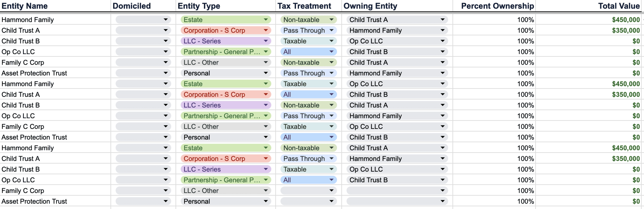Select the Tax Treatment column header
Screen dimensions: 644x209
click(304, 6)
